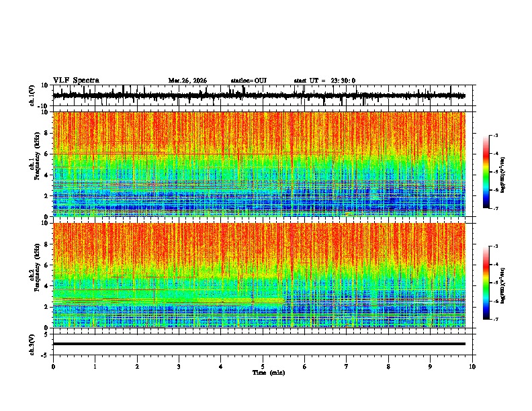The width and height of the screenshot is (532, 411).
Task: Click time axis tick label '0'
Action: (x=53, y=367)
